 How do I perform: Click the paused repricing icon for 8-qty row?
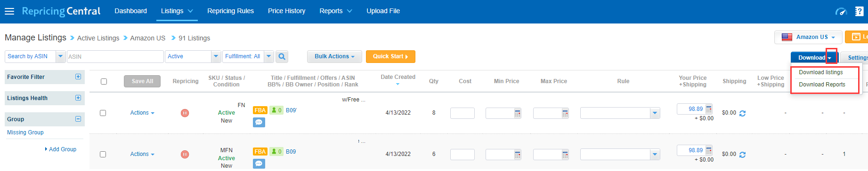pyautogui.click(x=185, y=113)
